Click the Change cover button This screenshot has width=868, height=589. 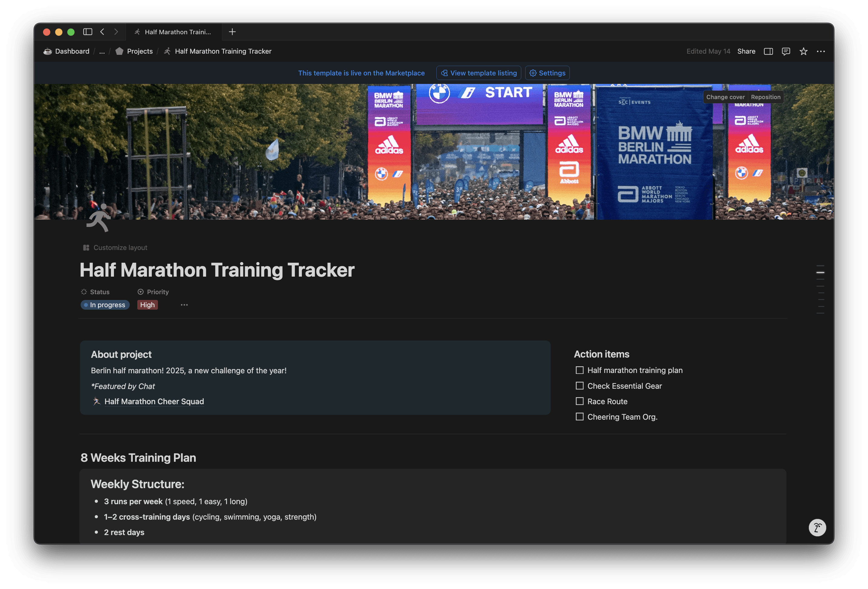[725, 97]
